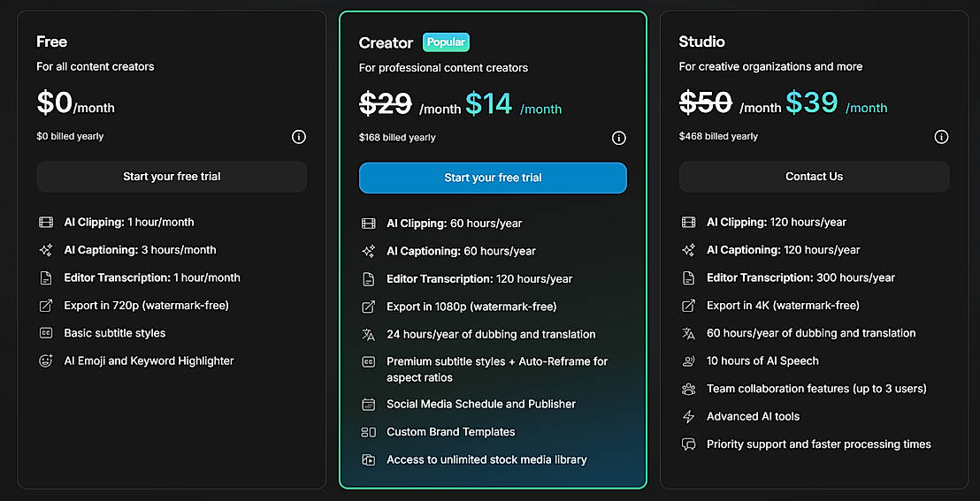Click the Studio plan Advanced AI tools lightning icon

point(688,416)
